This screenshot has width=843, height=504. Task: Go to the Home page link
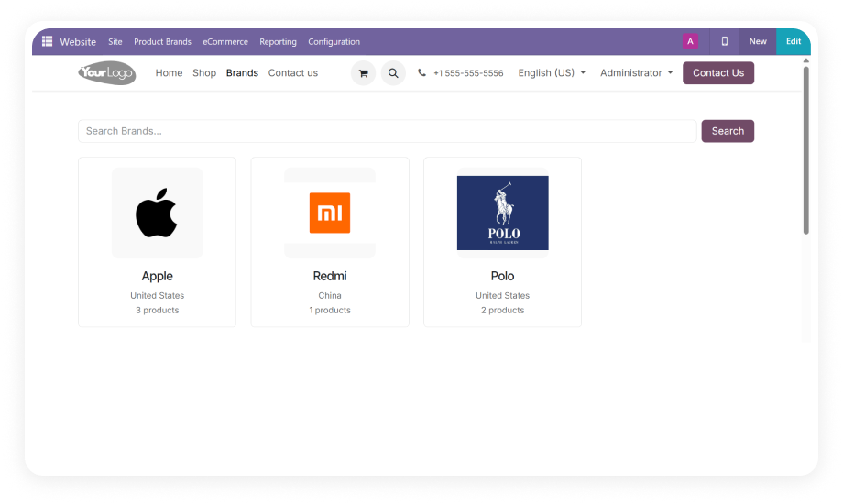coord(169,72)
